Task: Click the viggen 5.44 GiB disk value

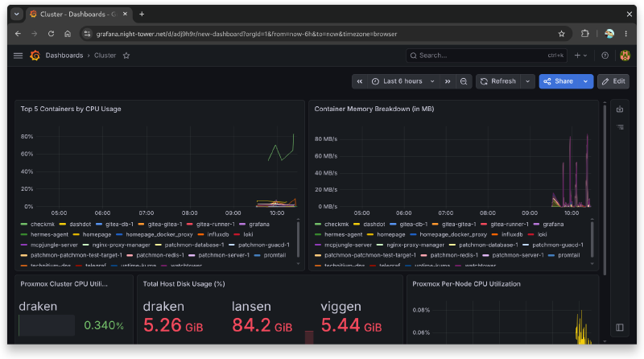Action: (x=351, y=325)
